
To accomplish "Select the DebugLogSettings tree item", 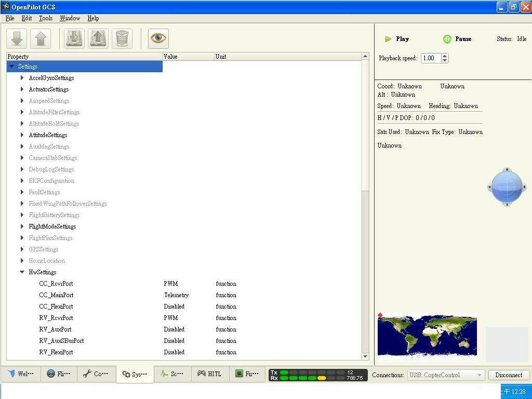I will pos(51,169).
